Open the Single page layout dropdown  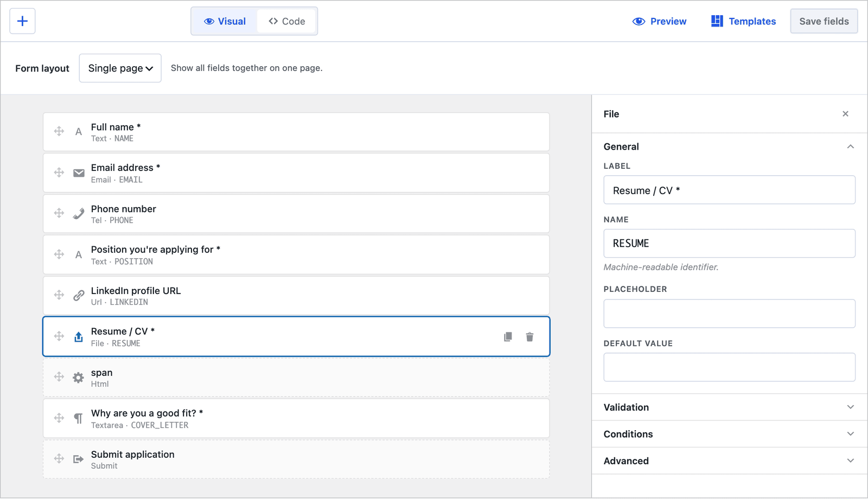pyautogui.click(x=120, y=68)
